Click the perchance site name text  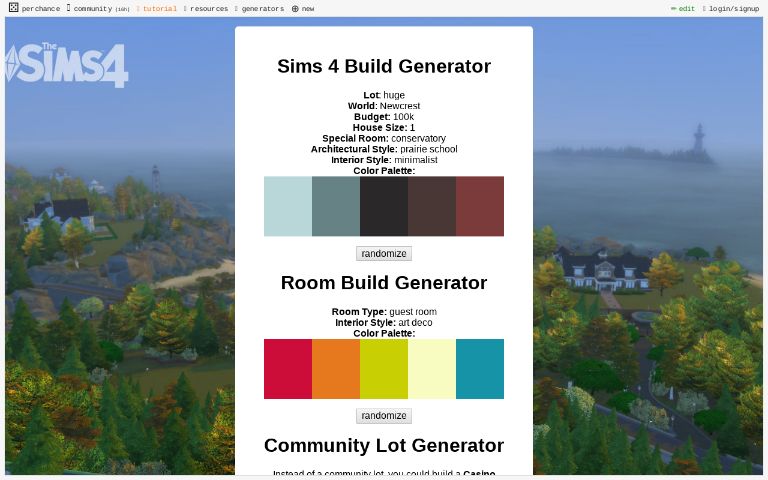point(41,8)
